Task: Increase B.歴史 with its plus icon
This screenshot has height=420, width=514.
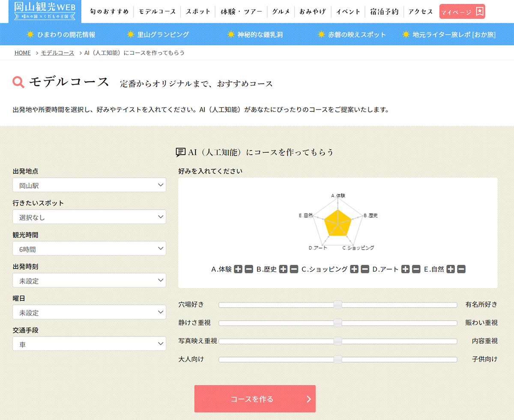Action: coord(283,269)
